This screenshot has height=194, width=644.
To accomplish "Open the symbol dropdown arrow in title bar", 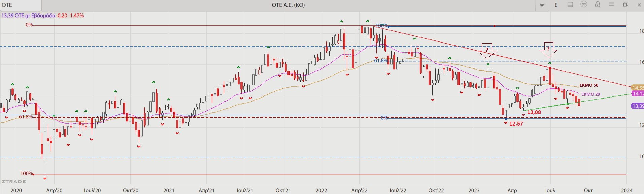I will pos(542,5).
